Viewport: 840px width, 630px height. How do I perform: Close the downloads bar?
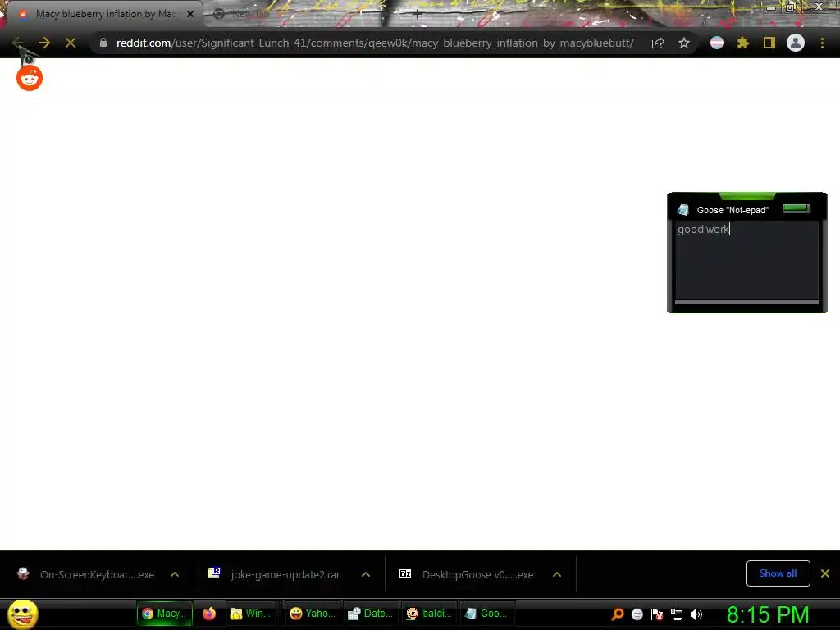[x=825, y=573]
